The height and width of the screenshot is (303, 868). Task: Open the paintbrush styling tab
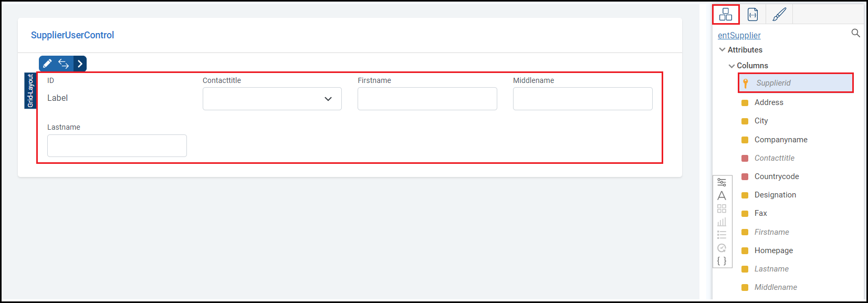779,14
